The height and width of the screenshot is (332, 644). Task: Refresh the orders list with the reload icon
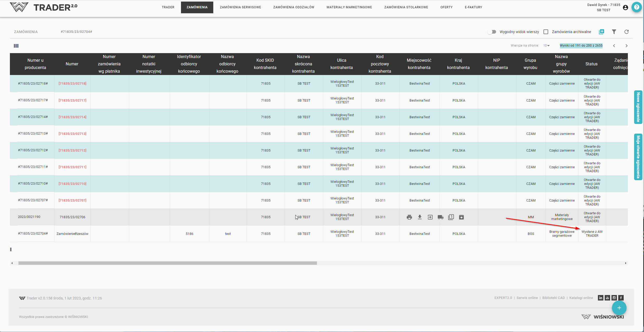coord(626,32)
